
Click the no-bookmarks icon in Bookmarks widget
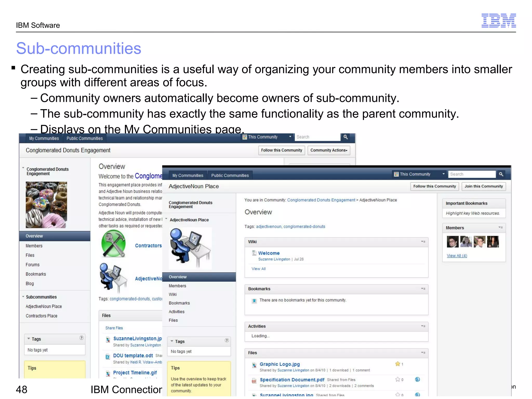[x=254, y=301]
